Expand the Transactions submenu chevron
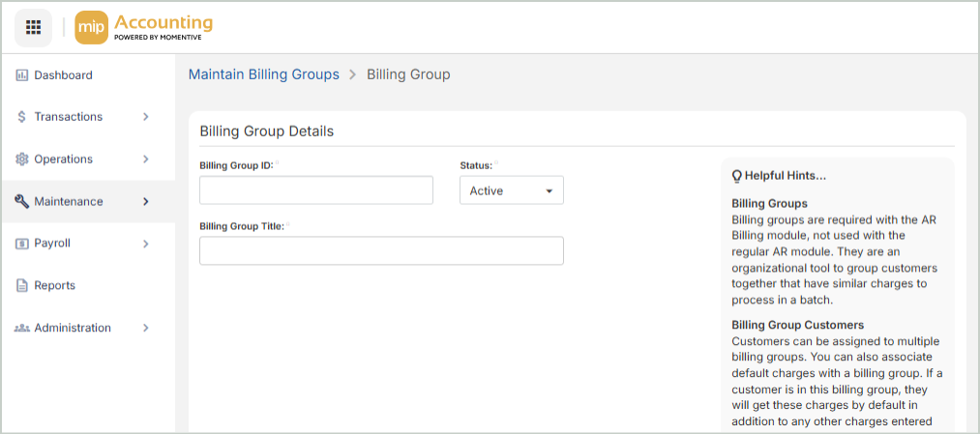 (x=146, y=117)
